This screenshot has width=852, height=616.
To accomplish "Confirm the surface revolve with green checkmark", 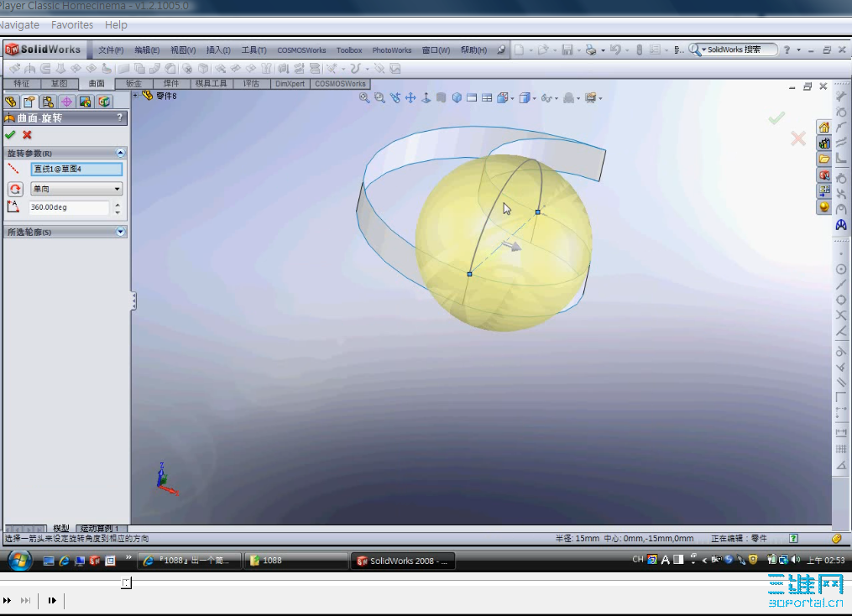I will [10, 135].
